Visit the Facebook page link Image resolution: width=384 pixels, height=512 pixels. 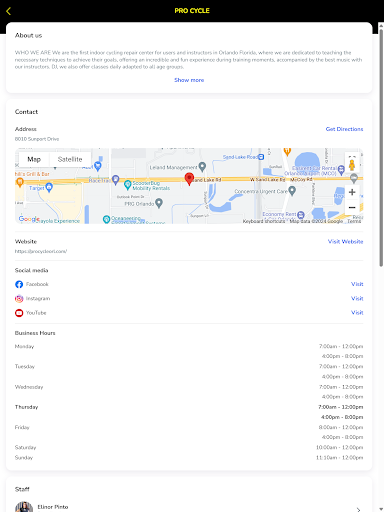357,284
